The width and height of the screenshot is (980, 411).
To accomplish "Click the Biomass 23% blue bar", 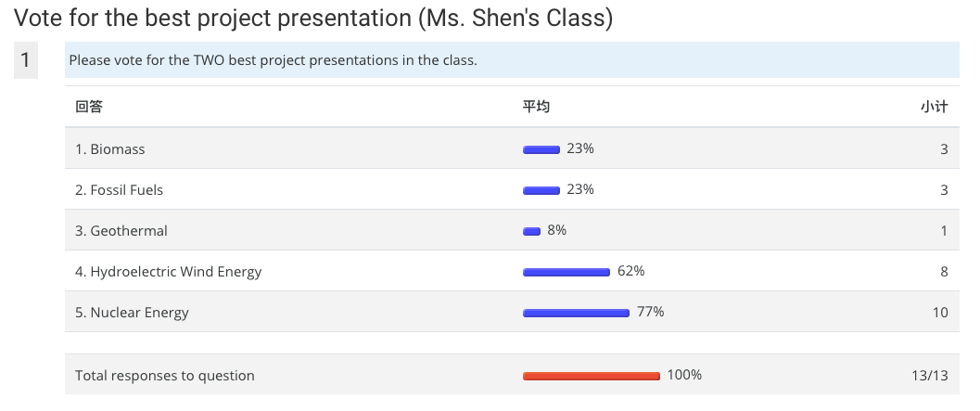I will click(541, 149).
